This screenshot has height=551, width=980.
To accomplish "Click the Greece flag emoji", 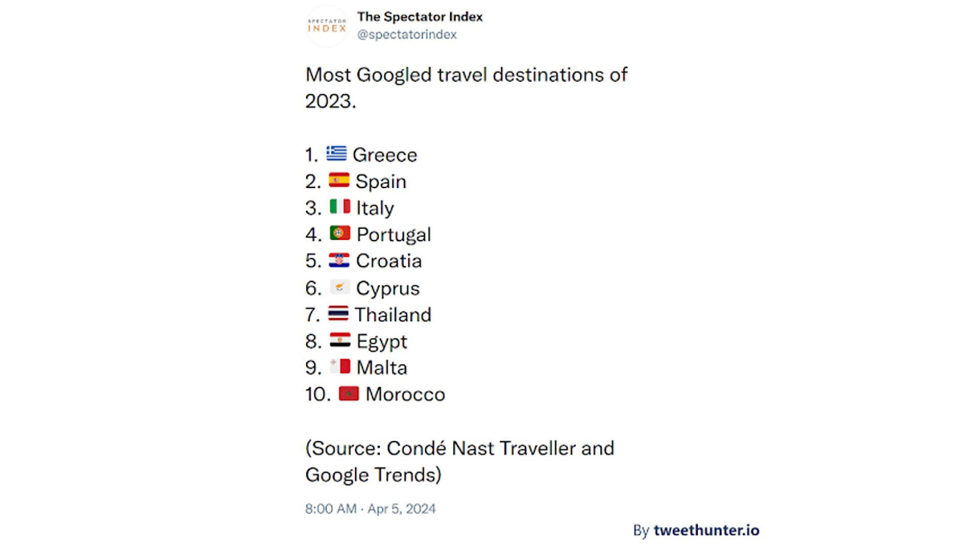I will point(336,153).
